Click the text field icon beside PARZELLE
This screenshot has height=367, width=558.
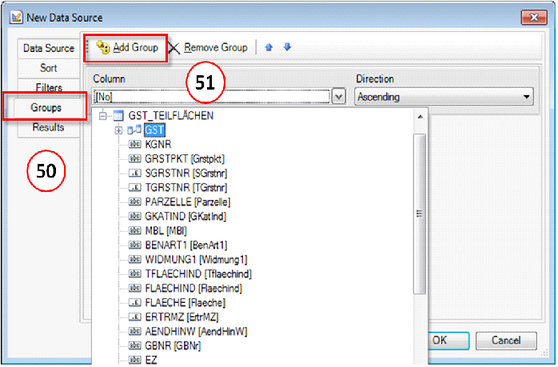[x=135, y=202]
